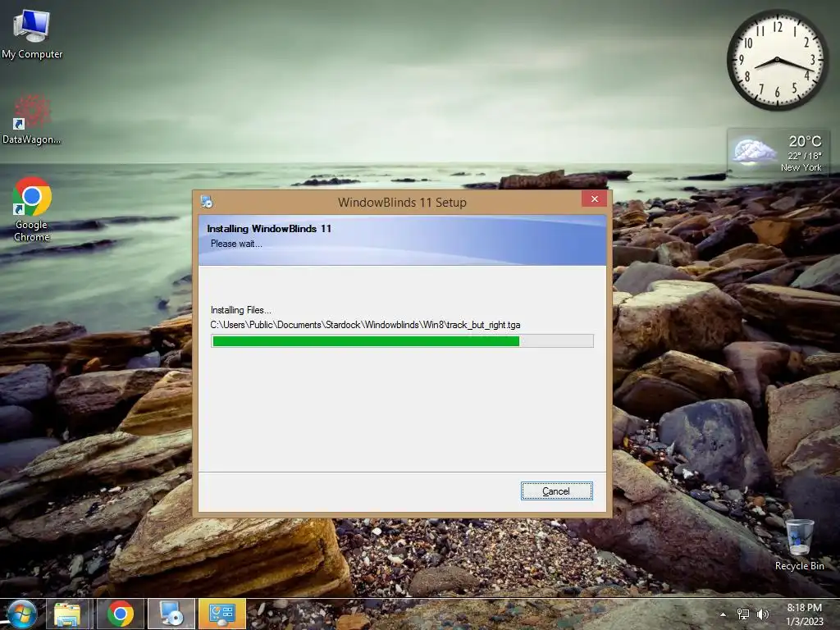
Task: Open the New York weather gadget
Action: pyautogui.click(x=778, y=152)
